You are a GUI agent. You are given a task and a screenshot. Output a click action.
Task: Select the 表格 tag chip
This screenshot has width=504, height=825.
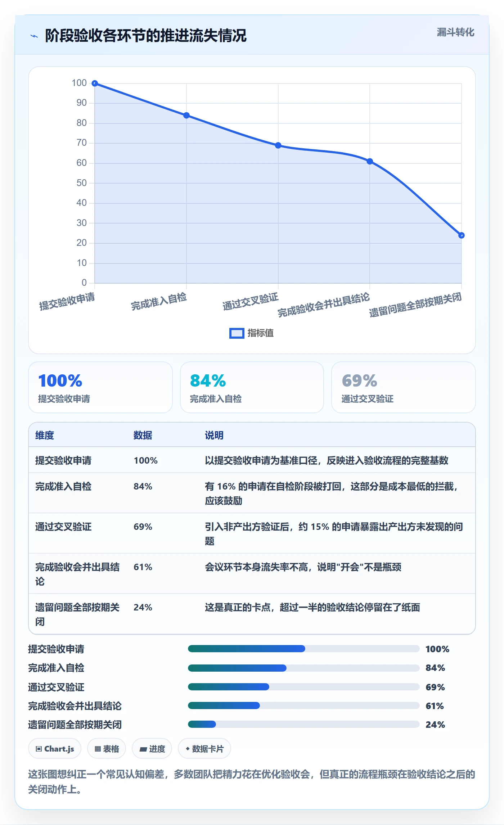pyautogui.click(x=107, y=749)
